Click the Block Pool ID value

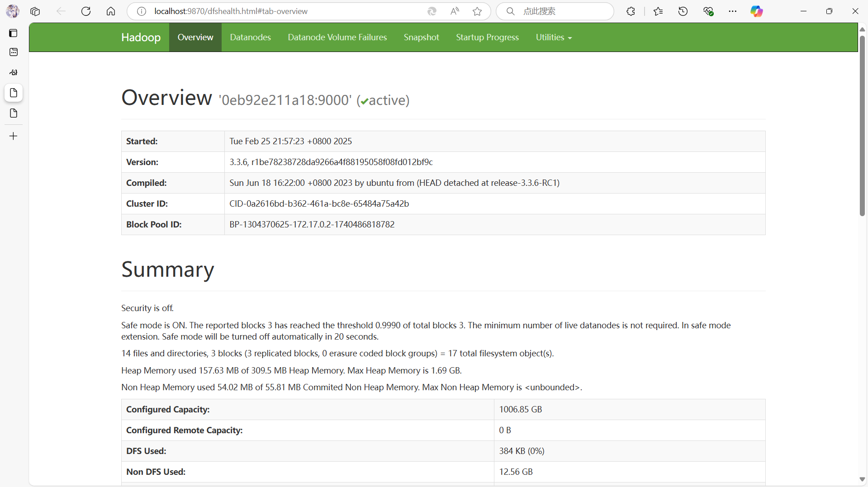[312, 225]
